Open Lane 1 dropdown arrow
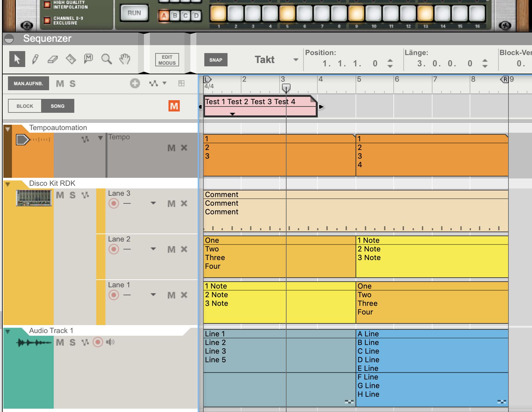Image resolution: width=532 pixels, height=412 pixels. (x=153, y=295)
